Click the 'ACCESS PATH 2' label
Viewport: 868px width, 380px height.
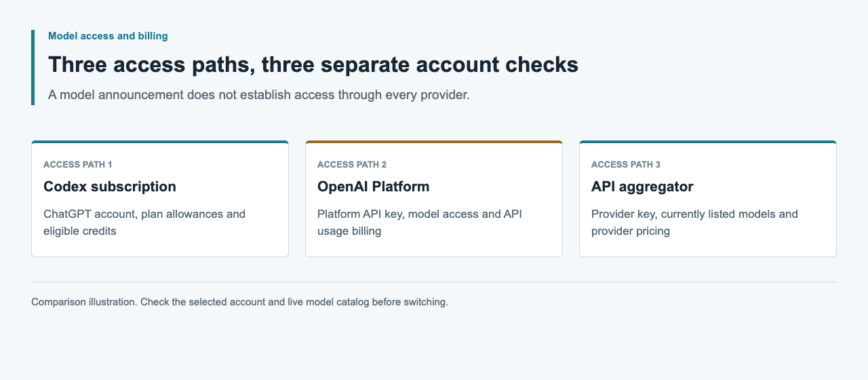pyautogui.click(x=352, y=164)
